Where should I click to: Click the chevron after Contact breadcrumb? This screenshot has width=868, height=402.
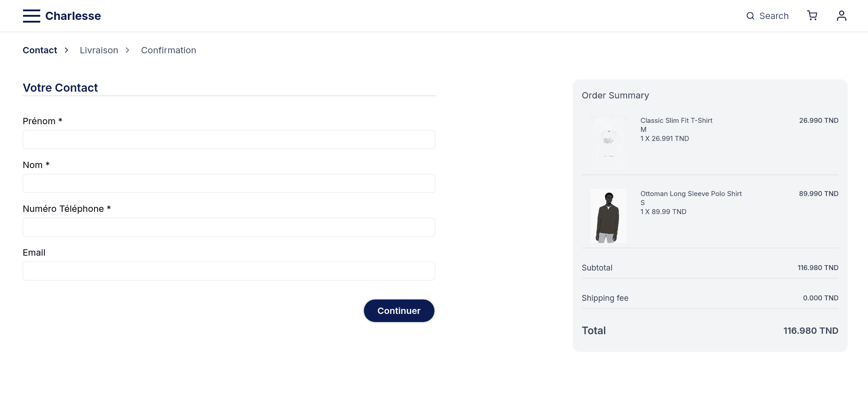66,50
